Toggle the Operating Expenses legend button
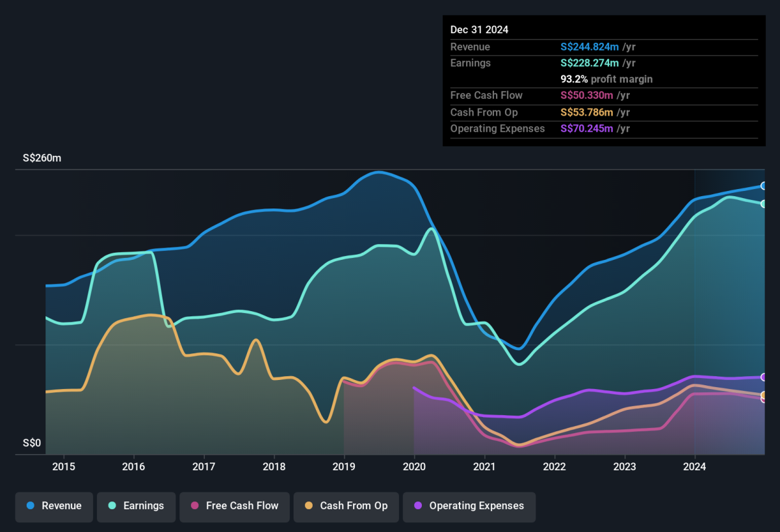780x532 pixels. click(x=469, y=506)
